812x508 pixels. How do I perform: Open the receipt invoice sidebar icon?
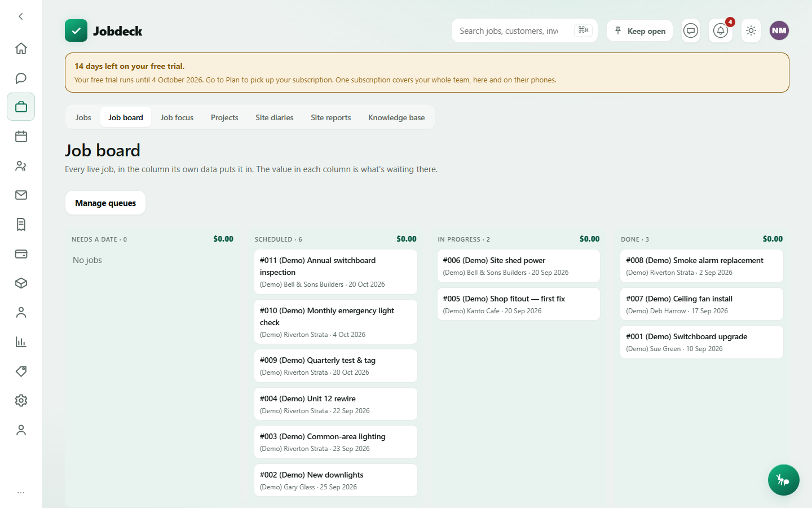tap(21, 225)
